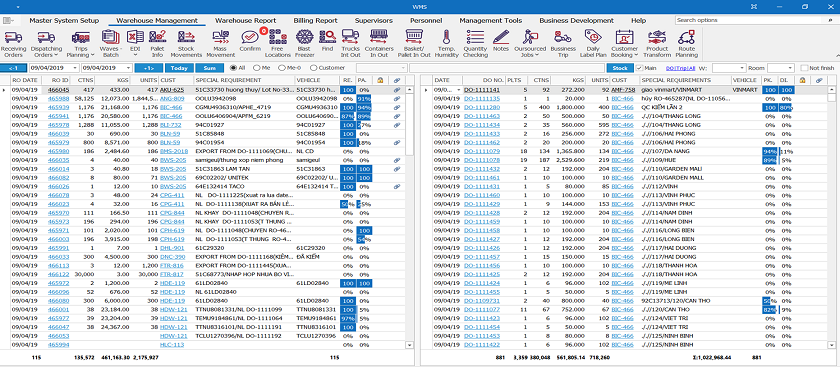Open the Outsourced Jobs tool
Screen dimensions: 840x367
[x=529, y=44]
